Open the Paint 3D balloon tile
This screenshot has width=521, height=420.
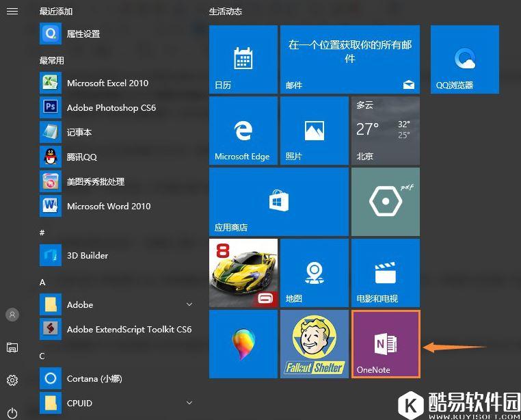243,344
